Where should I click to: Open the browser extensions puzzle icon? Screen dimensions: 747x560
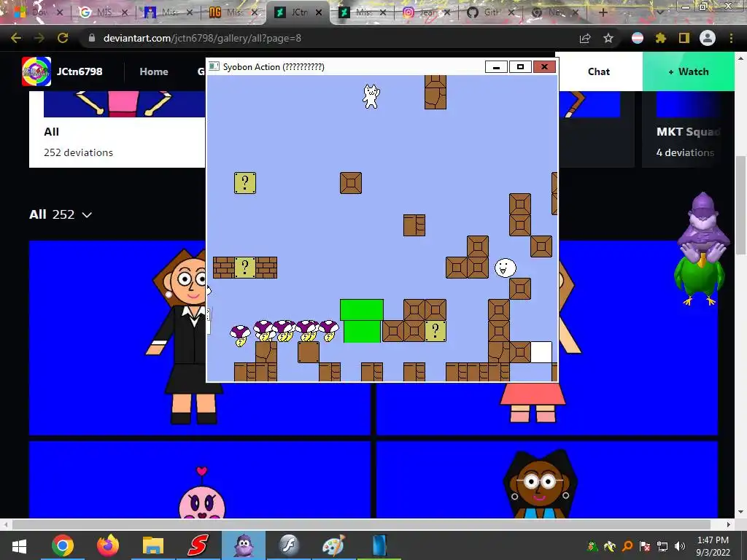[660, 38]
